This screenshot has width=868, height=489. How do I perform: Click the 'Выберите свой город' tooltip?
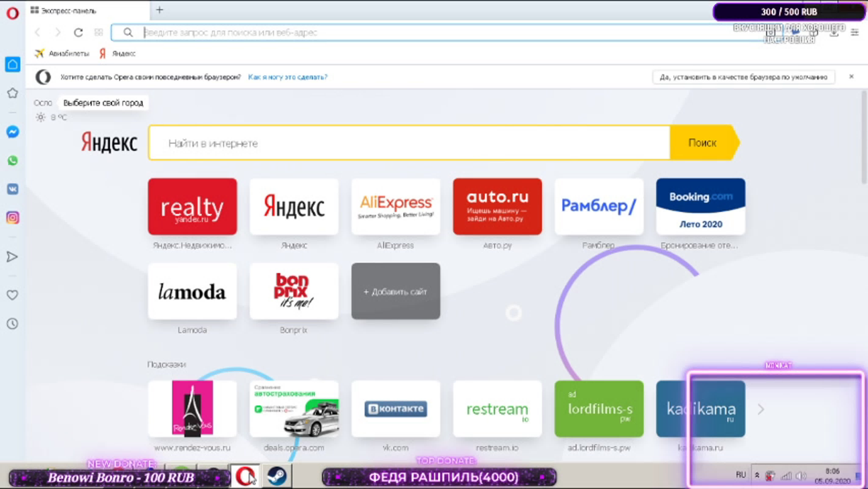pos(103,103)
